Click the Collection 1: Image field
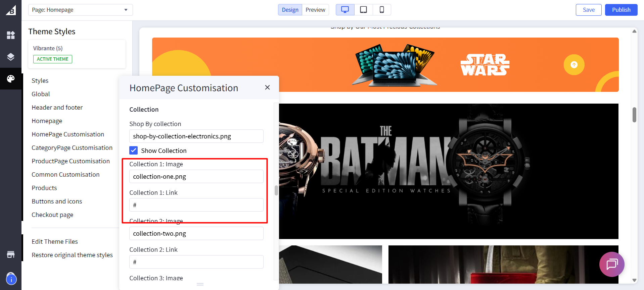 [x=196, y=176]
